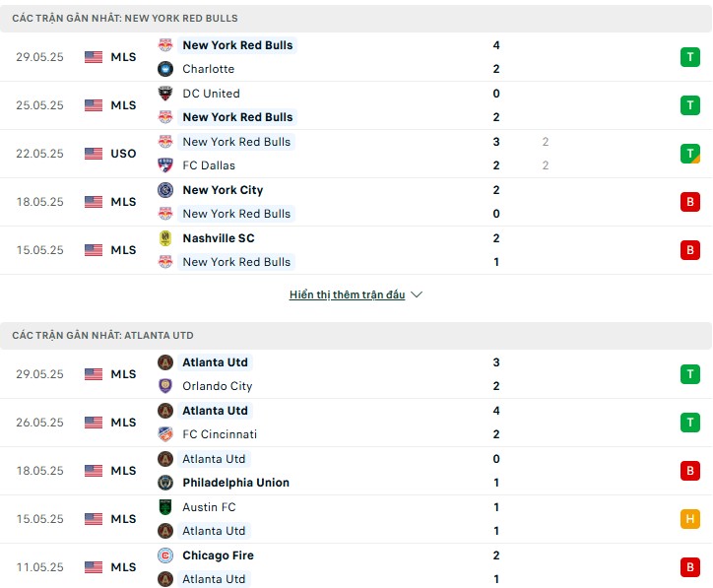This screenshot has height=588, width=713.
Task: Click the DC United team crest
Action: pos(165,94)
